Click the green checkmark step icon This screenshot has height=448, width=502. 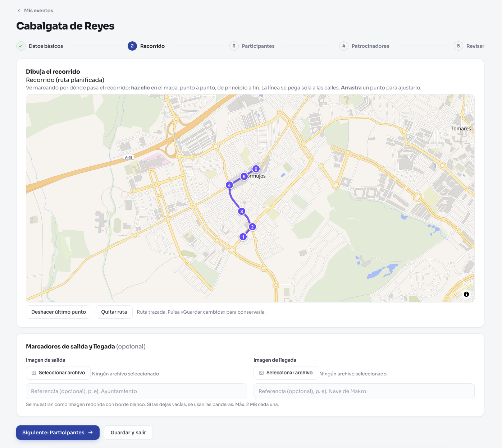pyautogui.click(x=21, y=46)
